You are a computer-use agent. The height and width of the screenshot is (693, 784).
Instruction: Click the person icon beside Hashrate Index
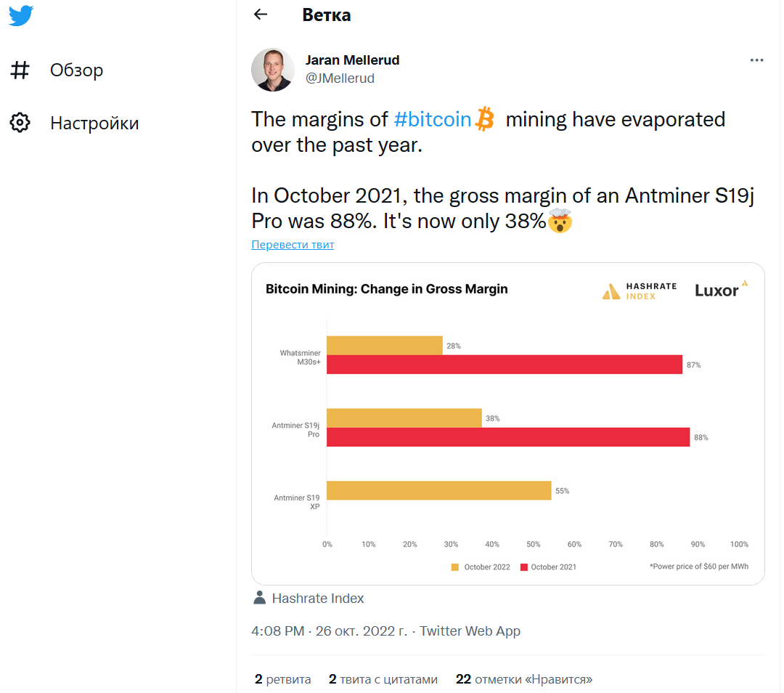[259, 598]
